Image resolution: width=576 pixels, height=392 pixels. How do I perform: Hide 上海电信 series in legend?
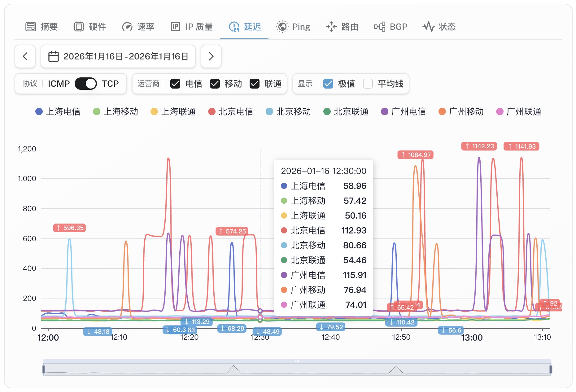58,111
